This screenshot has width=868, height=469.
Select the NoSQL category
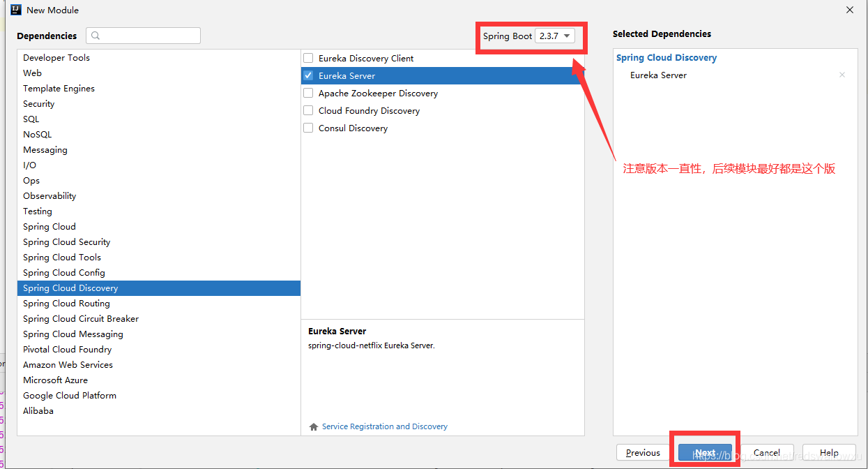click(x=159, y=135)
